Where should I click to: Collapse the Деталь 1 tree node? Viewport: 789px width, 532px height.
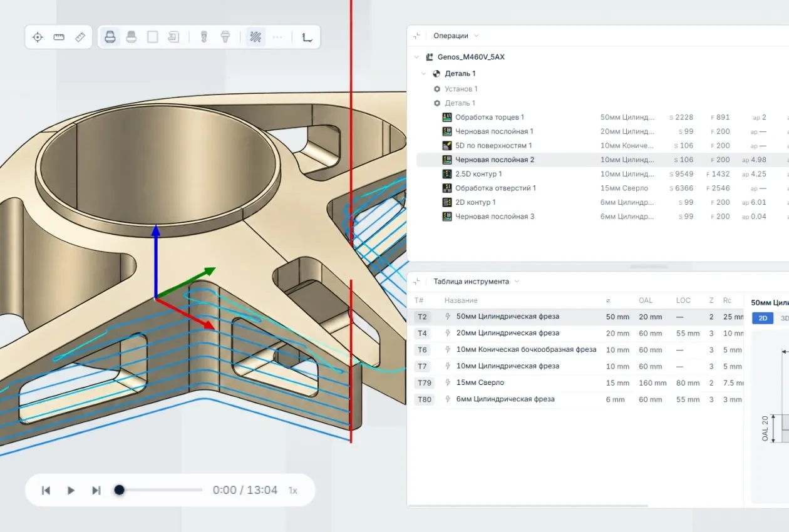click(x=424, y=73)
